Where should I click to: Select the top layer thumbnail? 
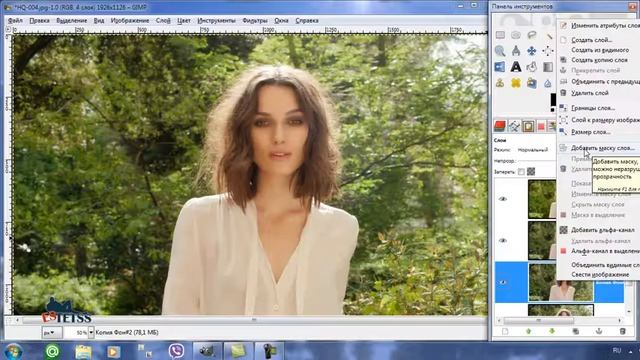[x=542, y=199]
